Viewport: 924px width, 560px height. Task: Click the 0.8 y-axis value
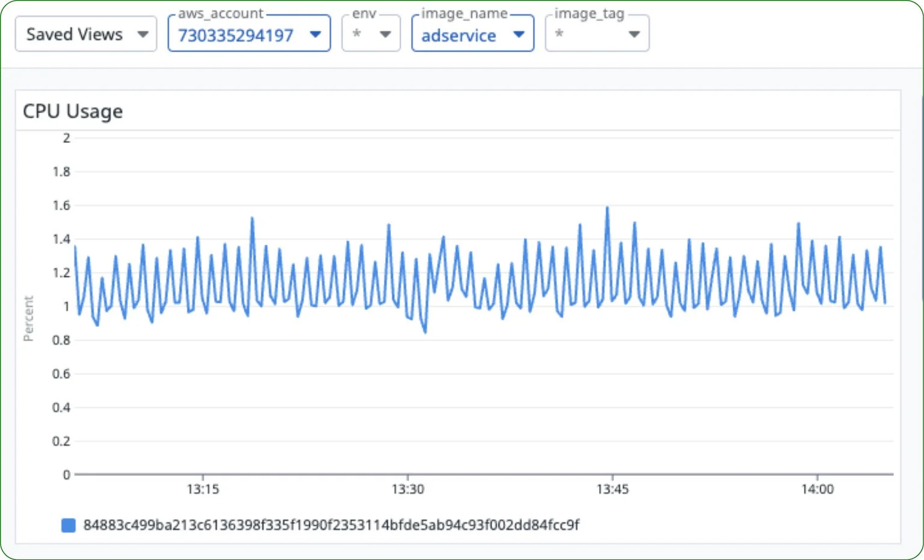pos(61,340)
